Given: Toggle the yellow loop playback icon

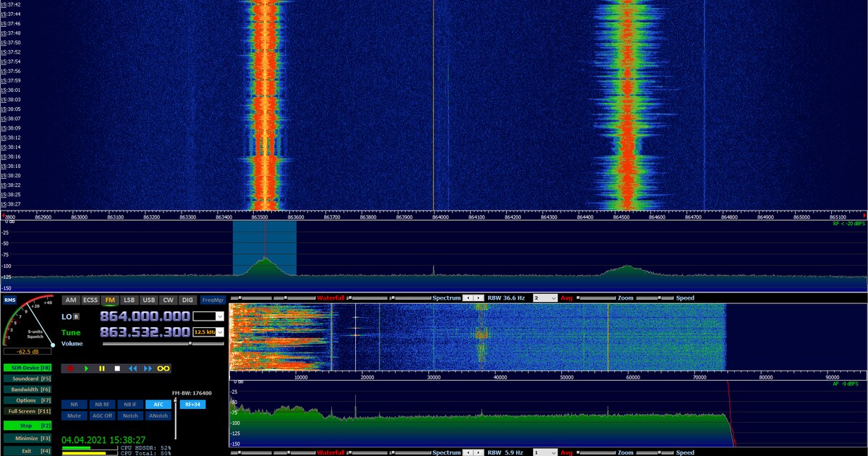Looking at the screenshot, I should point(164,368).
